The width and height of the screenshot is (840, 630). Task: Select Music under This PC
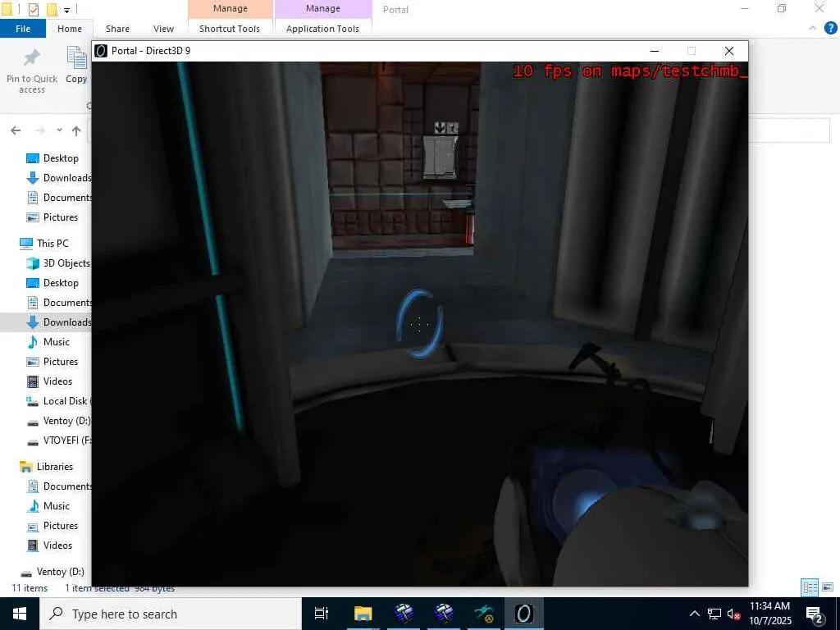coord(49,342)
